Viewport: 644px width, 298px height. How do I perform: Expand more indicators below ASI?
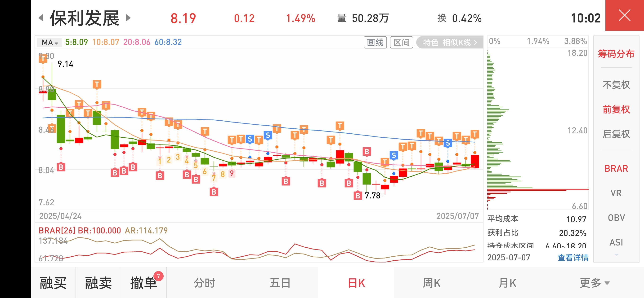616,255
